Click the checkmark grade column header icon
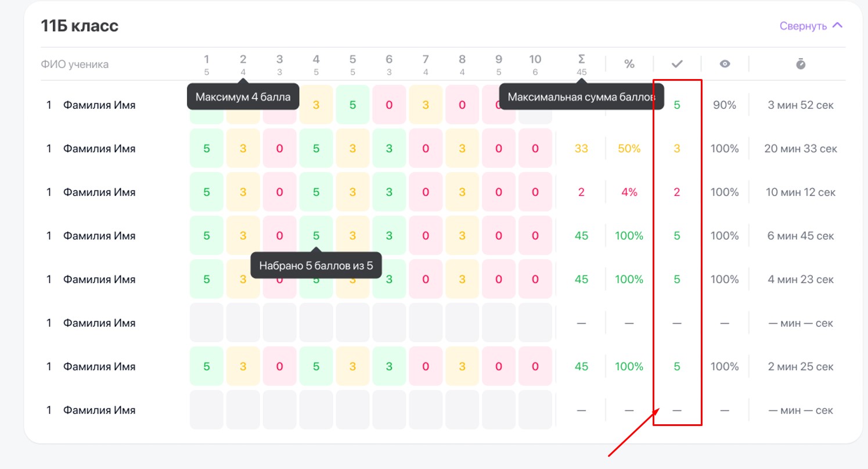 pos(676,64)
